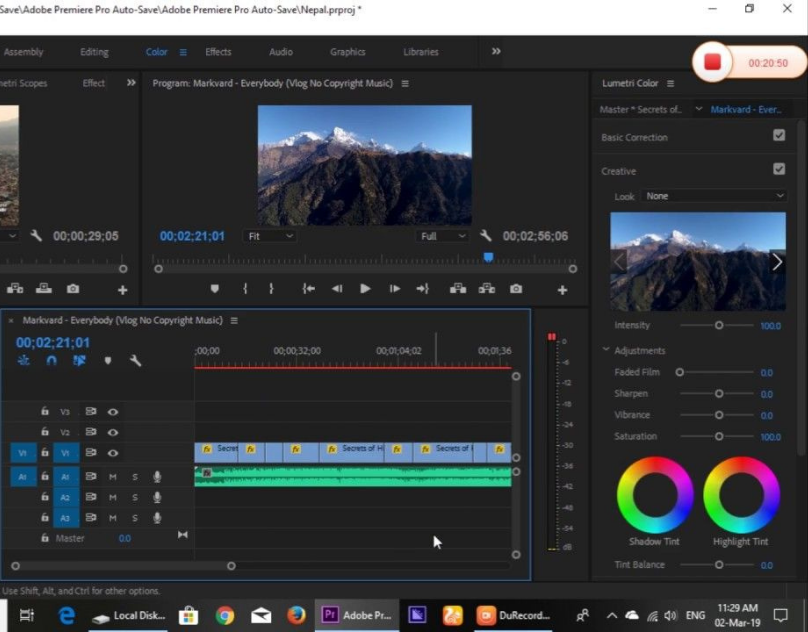Image resolution: width=808 pixels, height=632 pixels.
Task: Click the Shadow Tint color wheel
Action: (x=654, y=494)
